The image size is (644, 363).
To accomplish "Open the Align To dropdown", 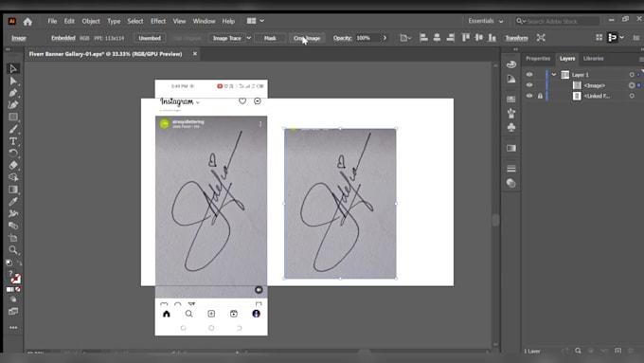I will [405, 38].
